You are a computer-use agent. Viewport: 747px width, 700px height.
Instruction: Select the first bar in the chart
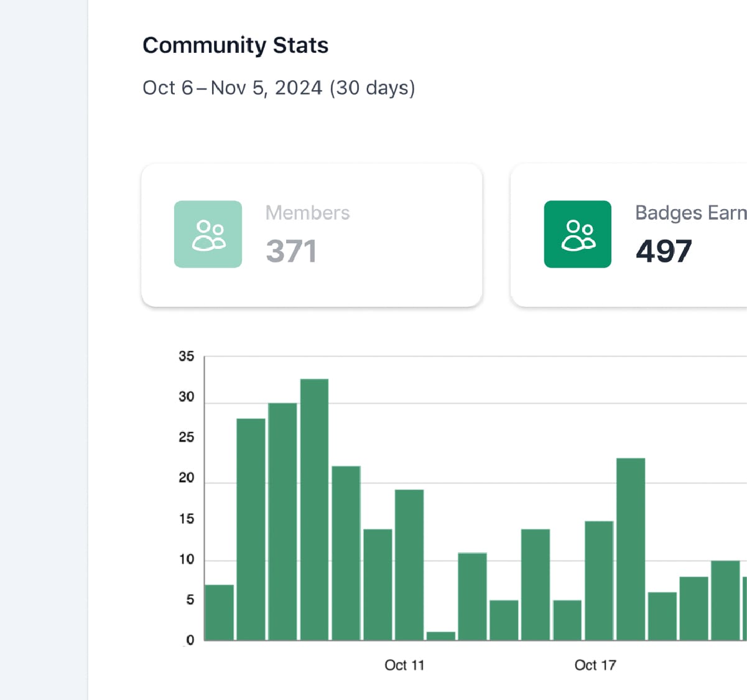[x=219, y=612]
